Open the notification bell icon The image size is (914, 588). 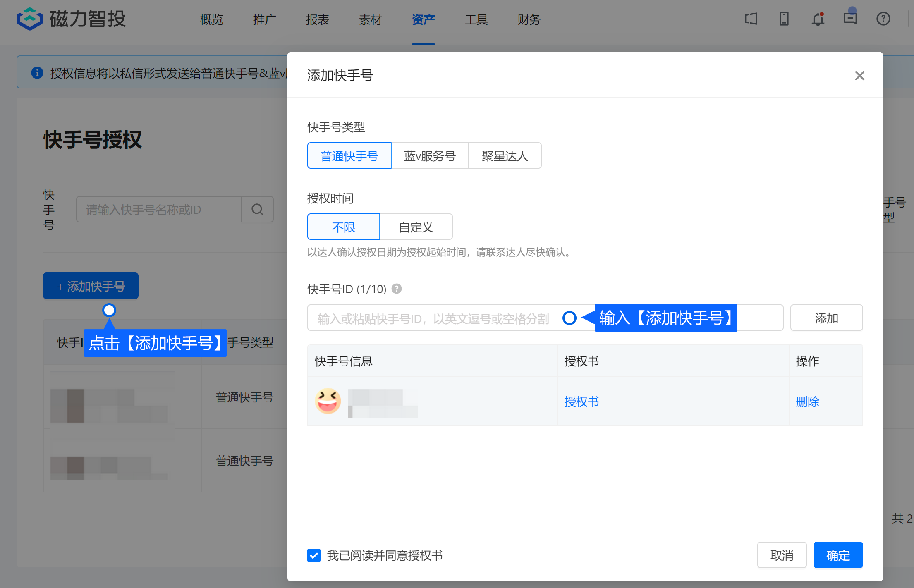coord(818,19)
